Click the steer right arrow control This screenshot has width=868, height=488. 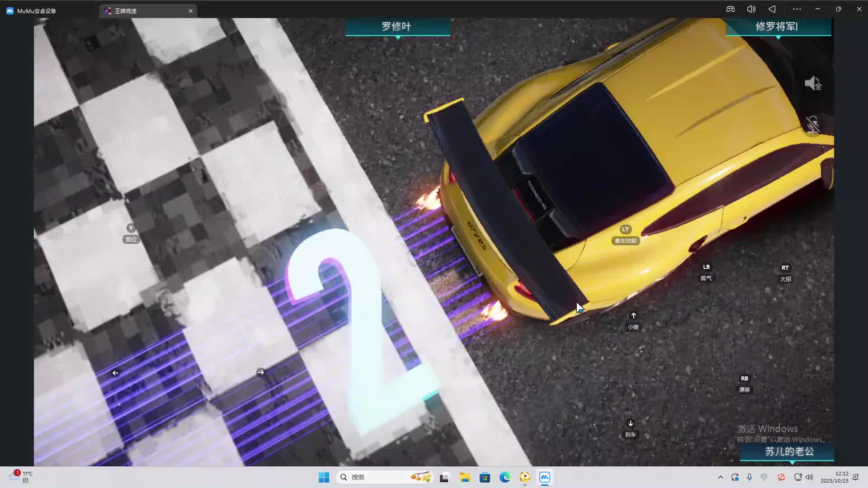(x=261, y=372)
